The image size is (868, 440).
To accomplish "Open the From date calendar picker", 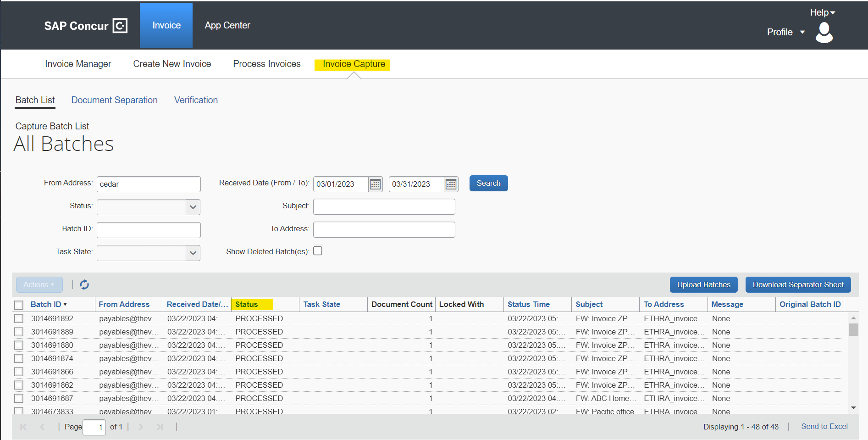I will tap(375, 184).
